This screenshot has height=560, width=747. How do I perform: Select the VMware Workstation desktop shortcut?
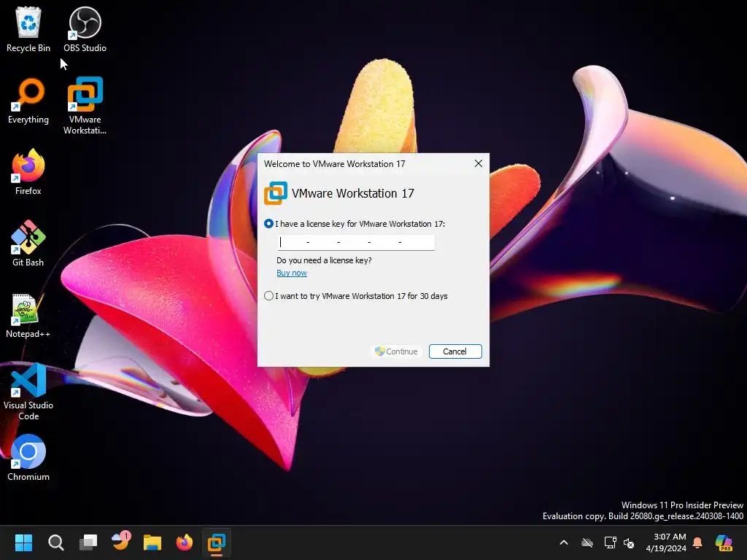(x=85, y=106)
